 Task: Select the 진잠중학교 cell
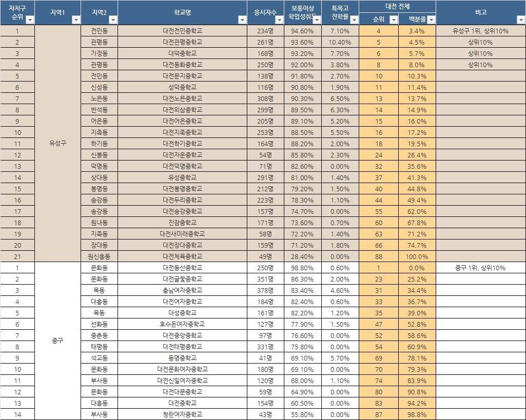coord(183,223)
